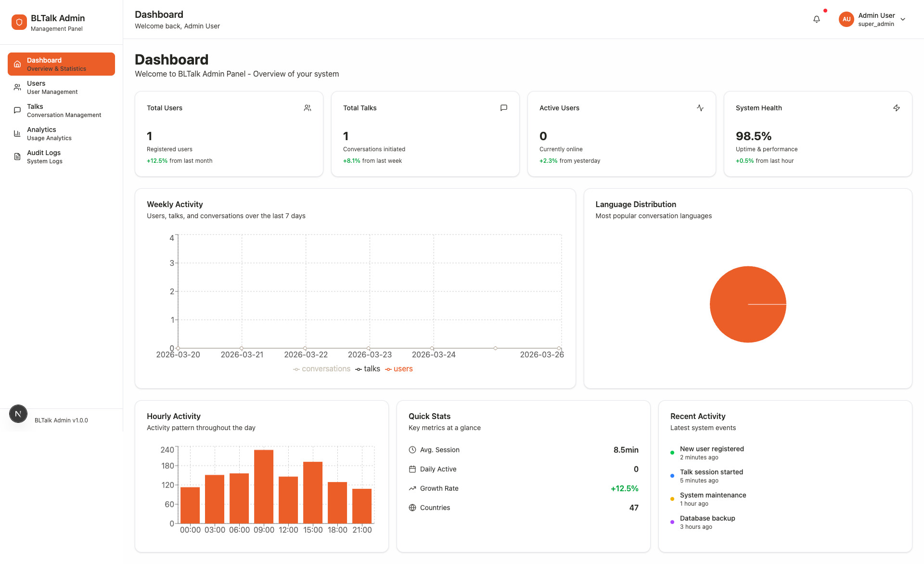Select the Analytics bar-chart icon in the sidebar

pyautogui.click(x=17, y=133)
